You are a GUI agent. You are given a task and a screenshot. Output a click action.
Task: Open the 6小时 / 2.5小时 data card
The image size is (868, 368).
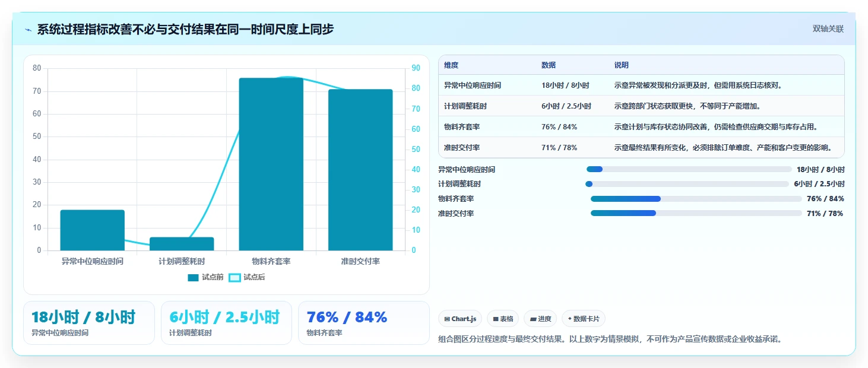pyautogui.click(x=226, y=323)
